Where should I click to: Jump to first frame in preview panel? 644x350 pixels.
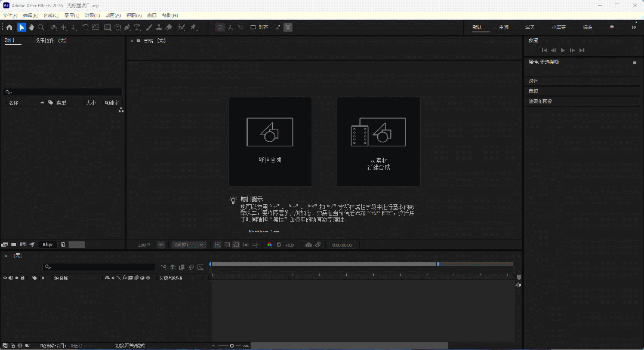(544, 50)
